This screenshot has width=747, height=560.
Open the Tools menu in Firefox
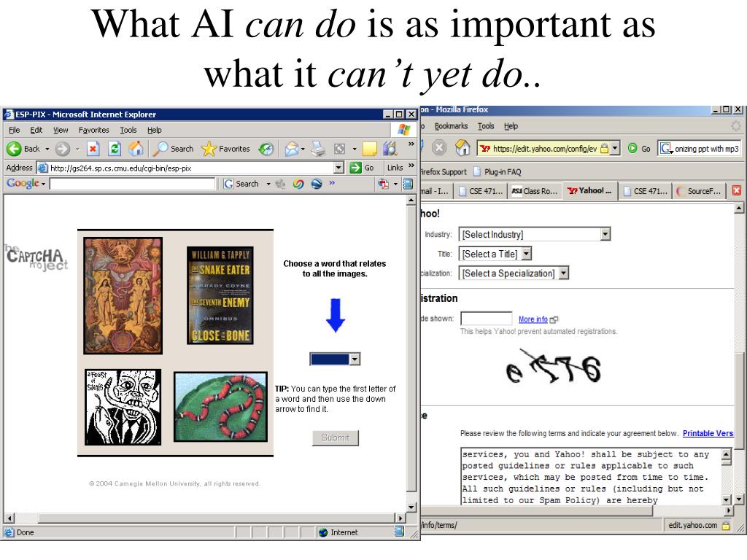pos(486,126)
